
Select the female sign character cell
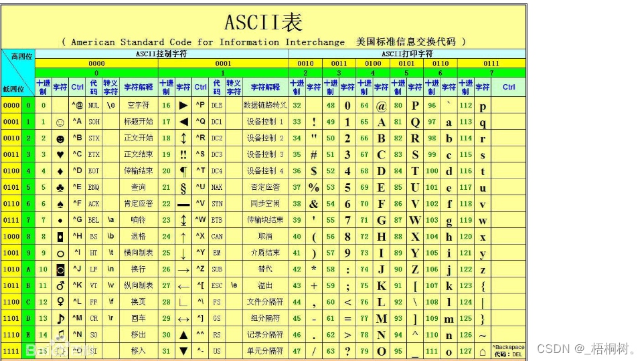pos(60,302)
